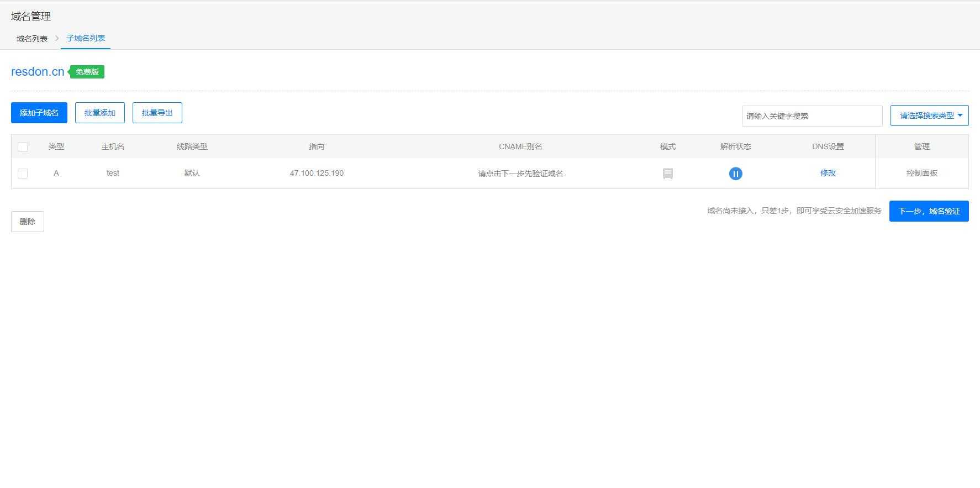Click the 主机名 column header
This screenshot has width=980, height=488.
(x=113, y=146)
